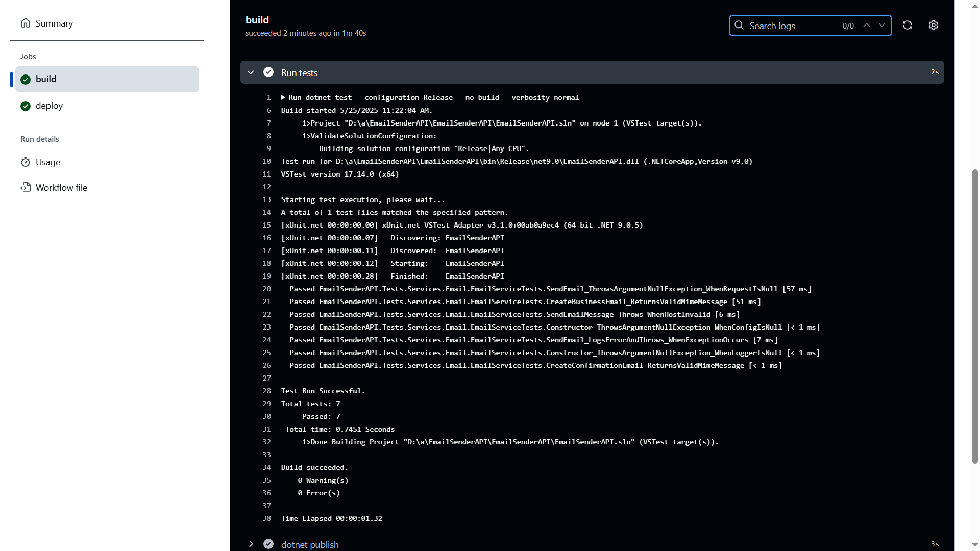Click the Summary home icon
980x551 pixels.
coord(26,23)
